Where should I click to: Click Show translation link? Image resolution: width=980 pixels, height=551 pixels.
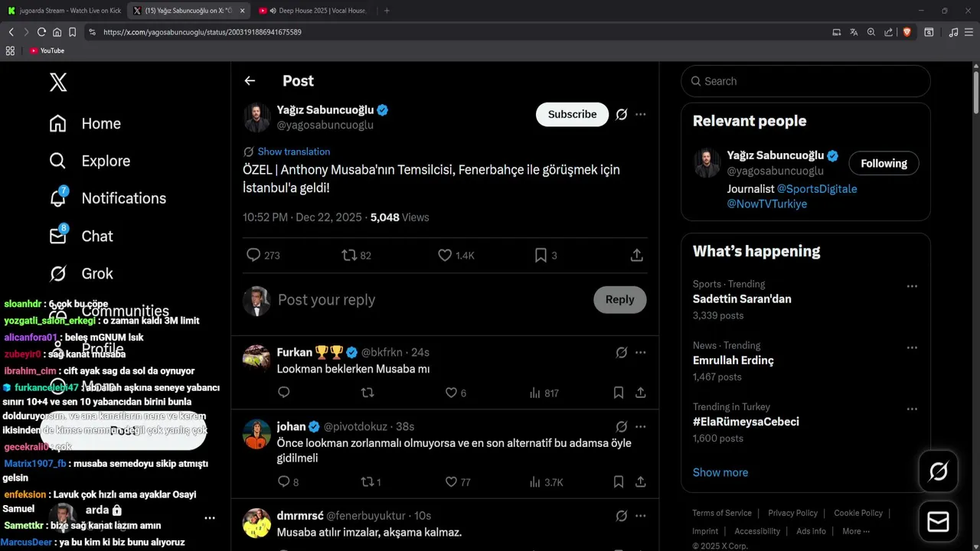click(294, 152)
